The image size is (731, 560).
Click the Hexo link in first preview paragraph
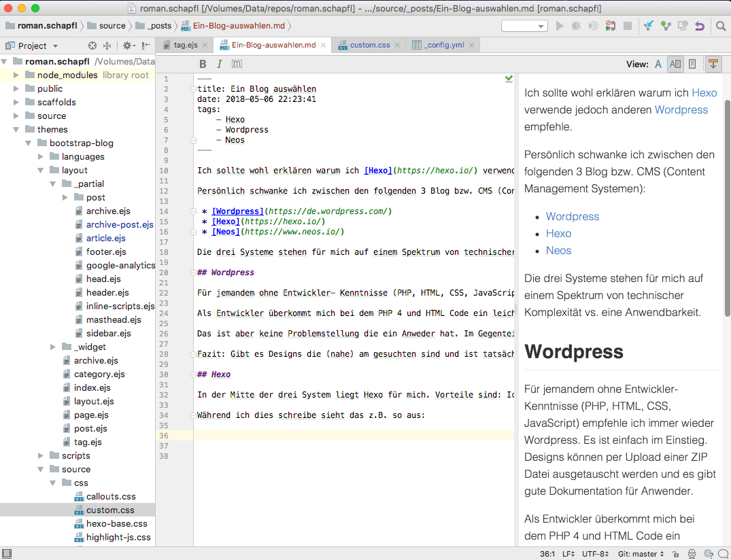pyautogui.click(x=704, y=92)
